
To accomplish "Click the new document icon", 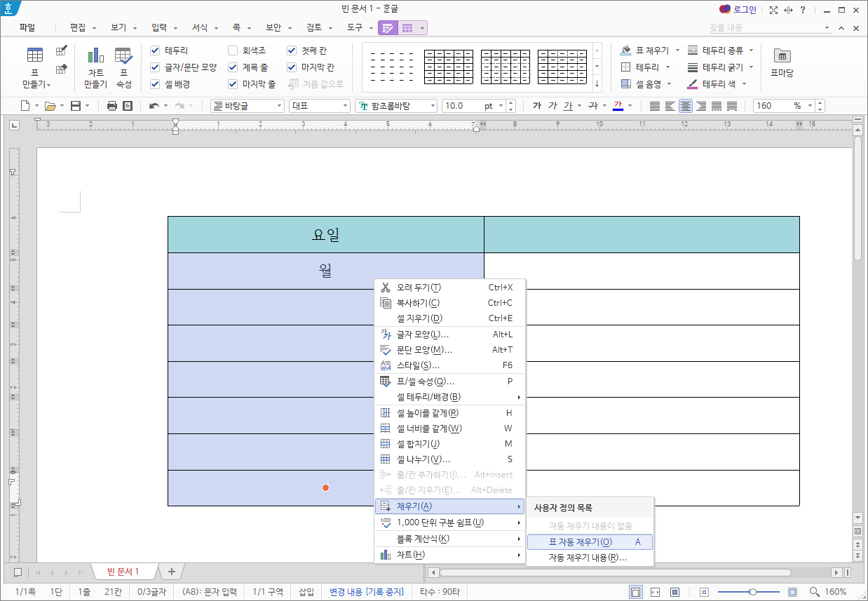I will pyautogui.click(x=25, y=106).
